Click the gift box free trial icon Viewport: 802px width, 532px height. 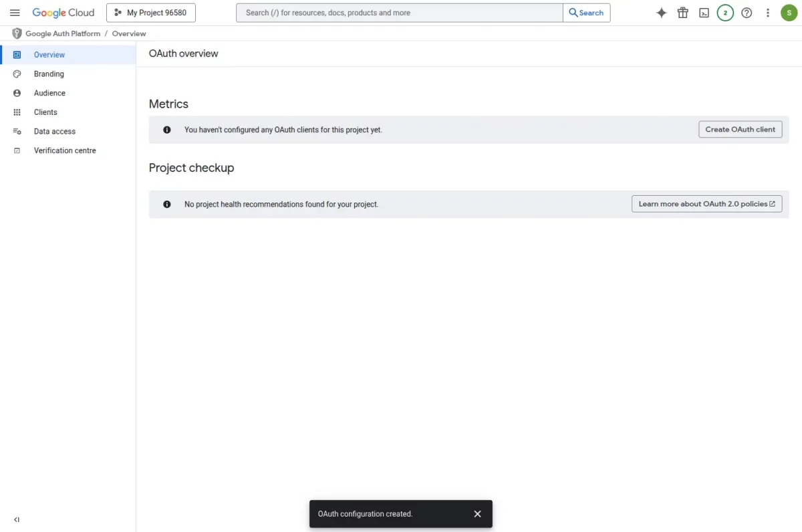coord(683,13)
